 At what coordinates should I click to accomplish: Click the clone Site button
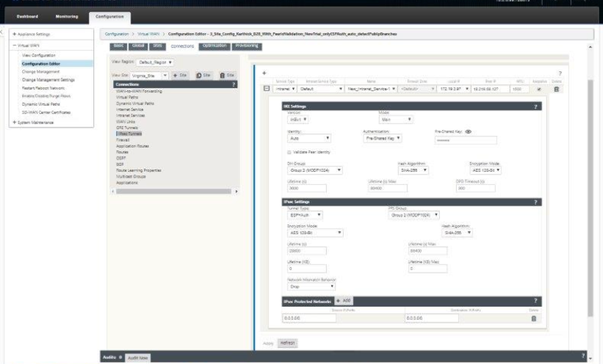[203, 76]
